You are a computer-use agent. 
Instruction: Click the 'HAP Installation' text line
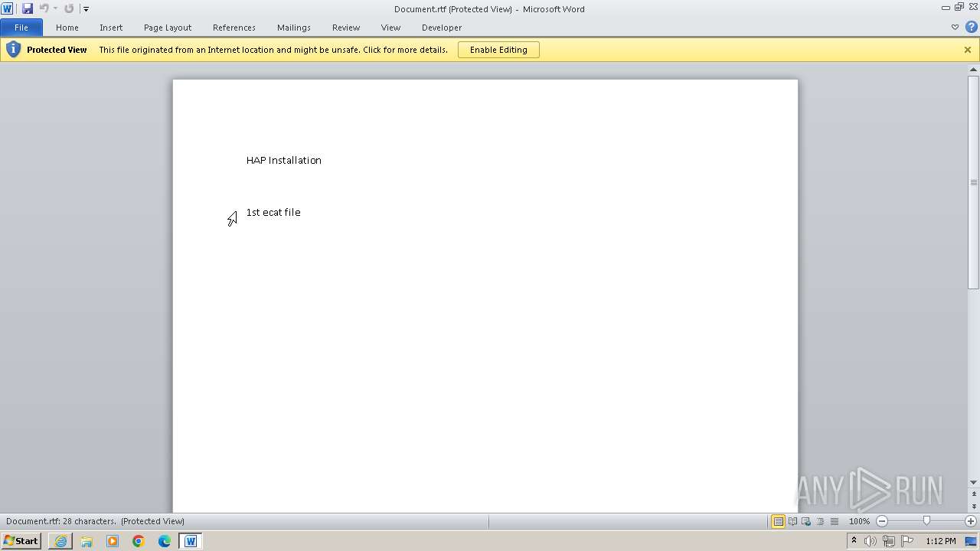(x=284, y=160)
